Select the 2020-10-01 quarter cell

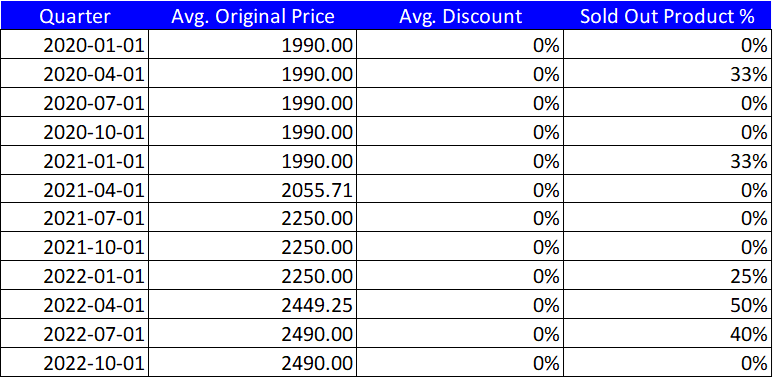[x=74, y=132]
